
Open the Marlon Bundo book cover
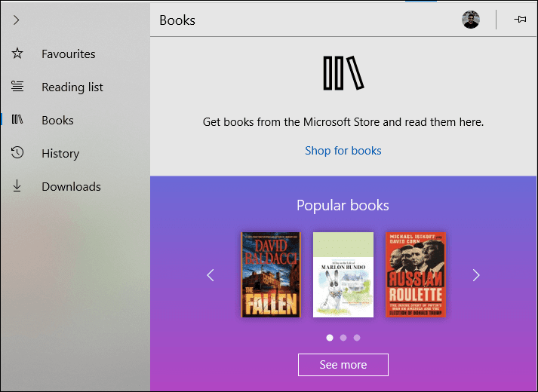pos(343,274)
